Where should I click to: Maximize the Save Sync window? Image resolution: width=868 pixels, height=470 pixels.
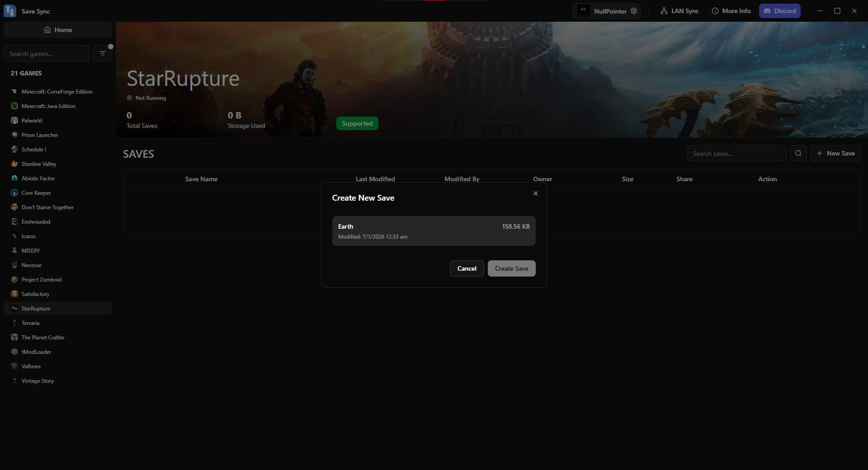click(x=837, y=11)
